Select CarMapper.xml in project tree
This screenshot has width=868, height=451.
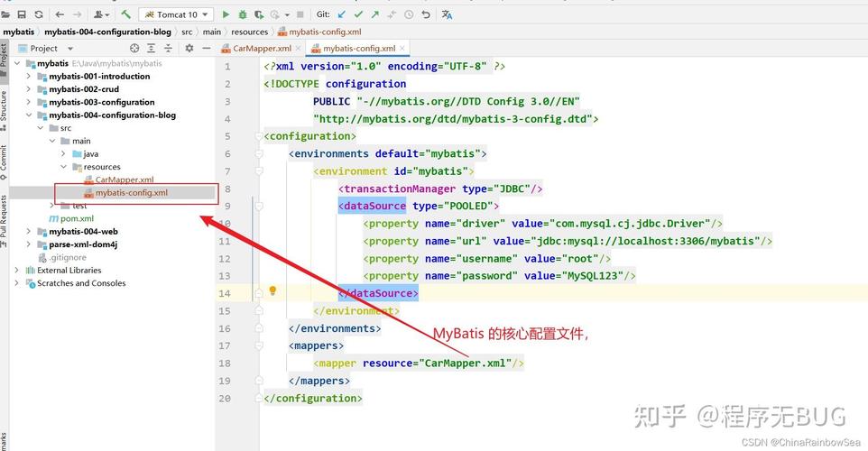coord(118,179)
